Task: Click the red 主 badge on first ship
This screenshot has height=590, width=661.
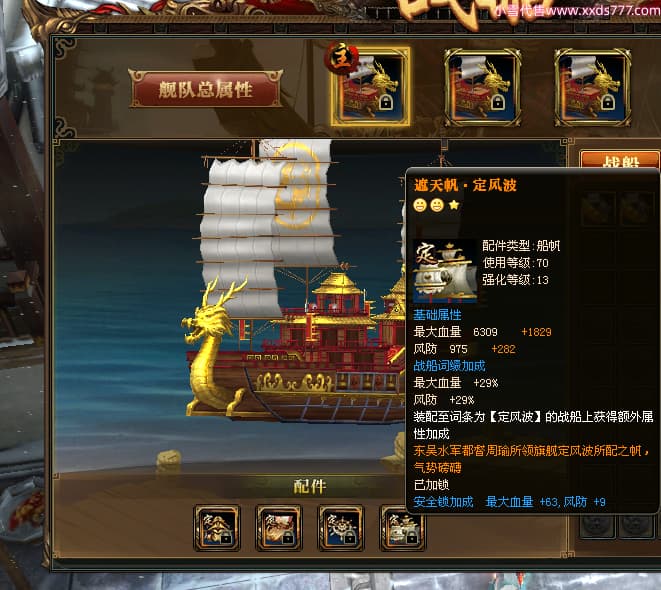Action: pyautogui.click(x=341, y=59)
